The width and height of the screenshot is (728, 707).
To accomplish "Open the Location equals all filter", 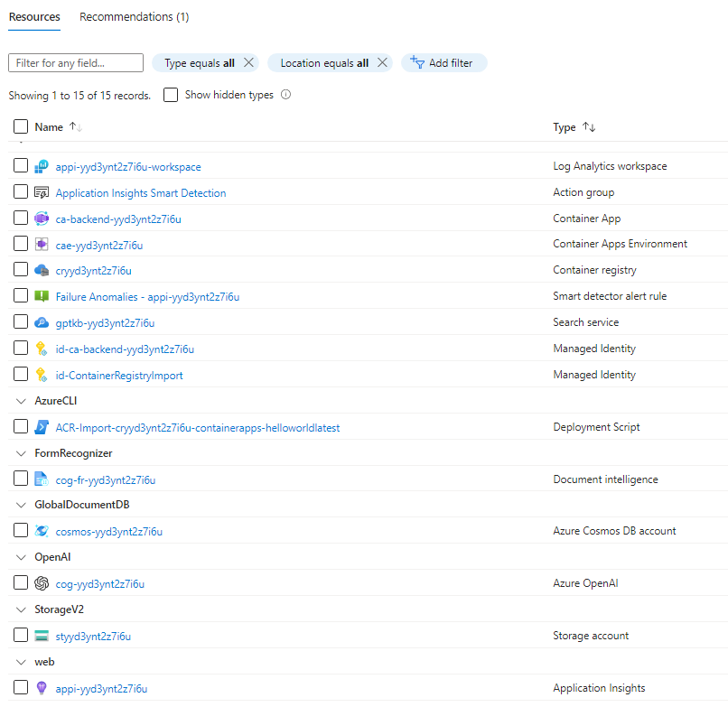I will (324, 63).
